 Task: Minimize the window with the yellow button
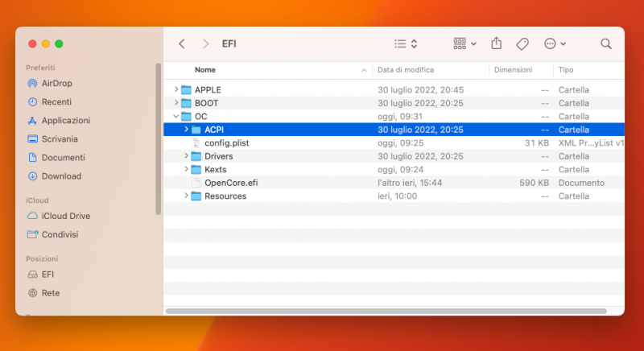(x=46, y=43)
